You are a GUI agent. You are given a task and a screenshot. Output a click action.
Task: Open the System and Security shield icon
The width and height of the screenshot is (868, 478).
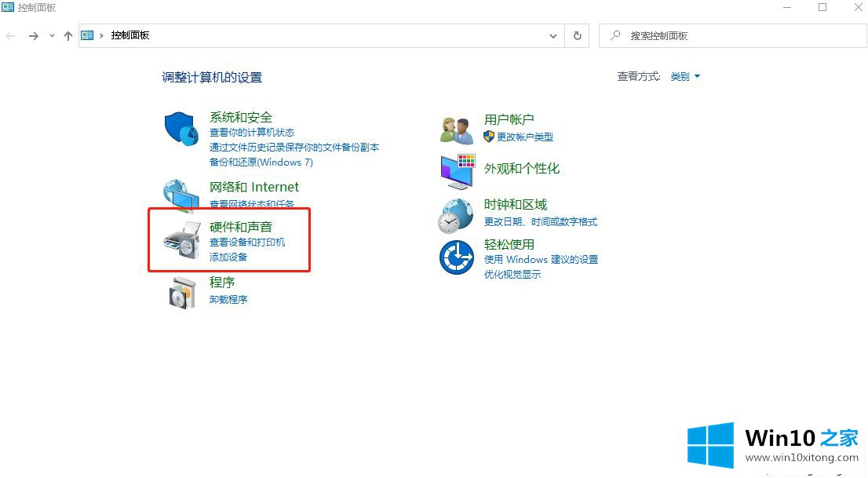pyautogui.click(x=181, y=129)
